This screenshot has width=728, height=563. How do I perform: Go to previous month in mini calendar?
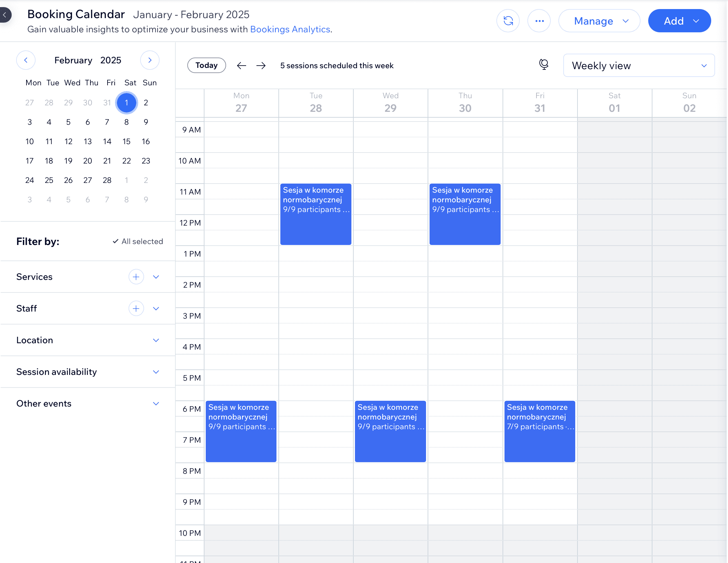pyautogui.click(x=26, y=60)
